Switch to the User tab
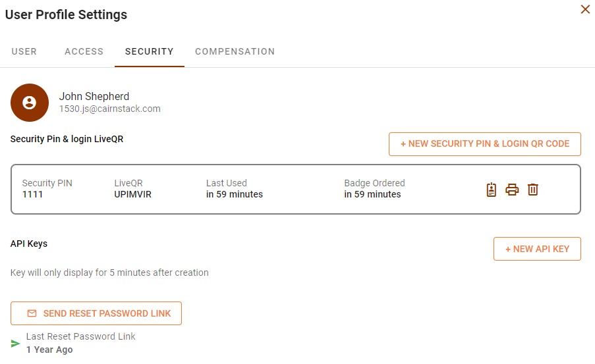Screen dimensions: 595x364 (x=24, y=51)
